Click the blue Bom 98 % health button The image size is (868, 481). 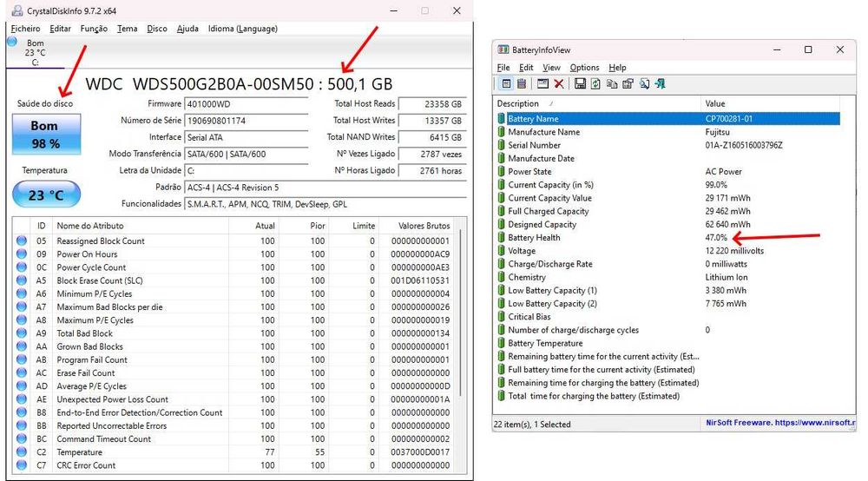coord(44,135)
